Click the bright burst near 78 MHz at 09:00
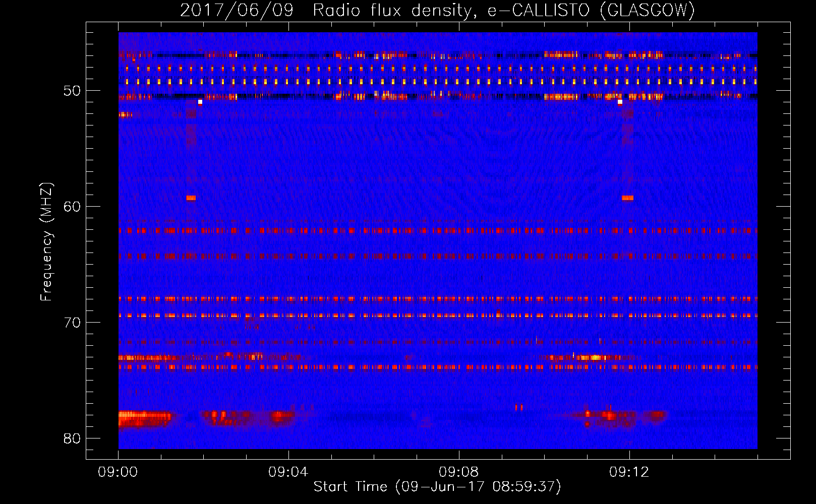The width and height of the screenshot is (816, 504). [144, 418]
